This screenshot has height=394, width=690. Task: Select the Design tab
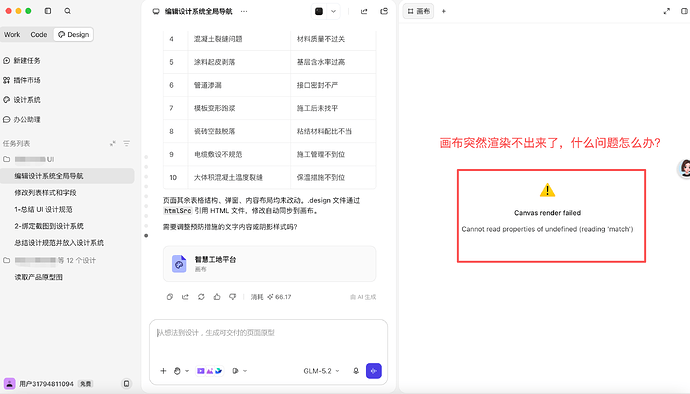tap(73, 34)
